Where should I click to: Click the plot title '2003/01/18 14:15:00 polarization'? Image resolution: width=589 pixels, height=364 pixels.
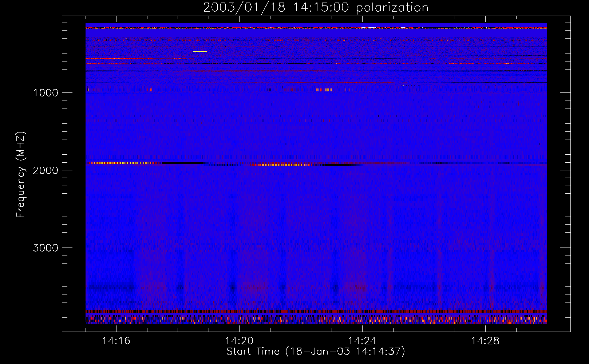316,7
